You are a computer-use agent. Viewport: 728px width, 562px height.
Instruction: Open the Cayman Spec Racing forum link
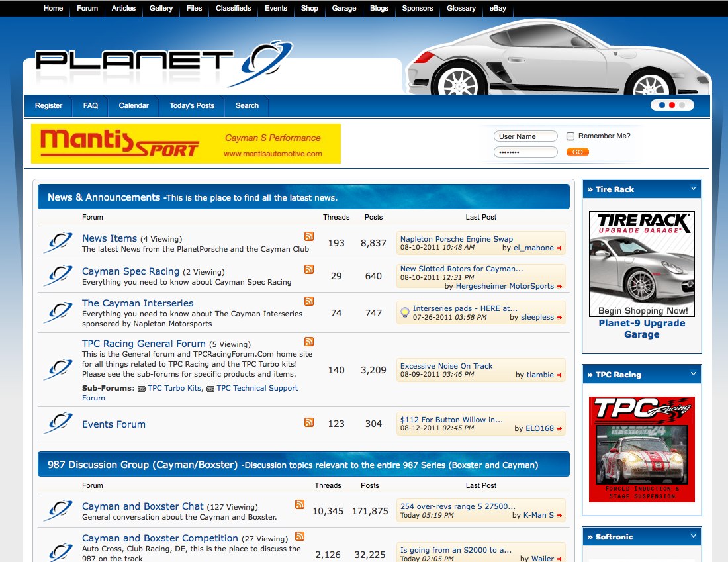tap(130, 271)
